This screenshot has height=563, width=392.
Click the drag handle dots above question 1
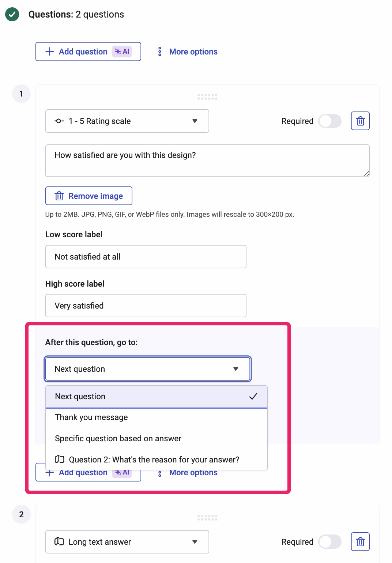tap(207, 97)
